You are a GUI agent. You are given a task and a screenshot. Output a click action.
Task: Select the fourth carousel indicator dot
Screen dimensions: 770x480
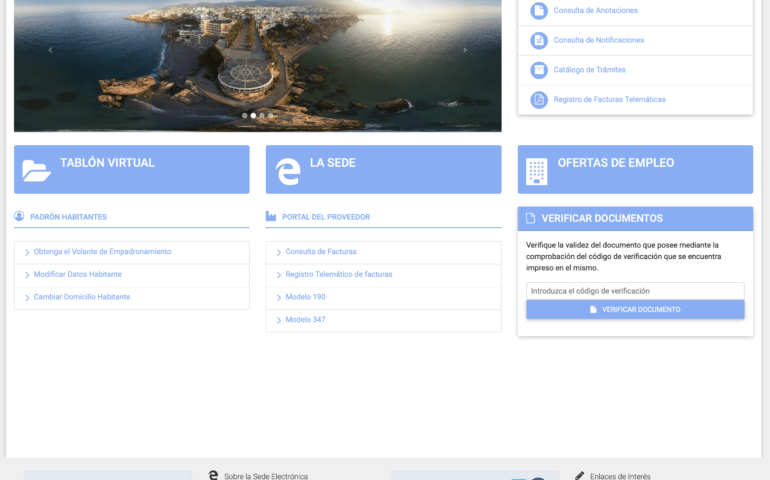point(270,115)
